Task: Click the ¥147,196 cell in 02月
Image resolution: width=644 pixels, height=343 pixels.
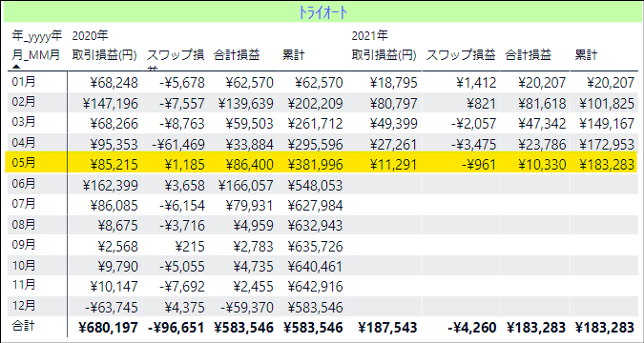Action: tap(110, 104)
